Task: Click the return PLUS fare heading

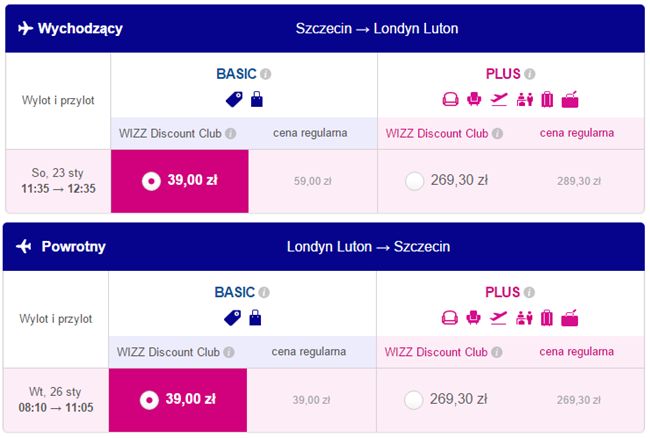Action: click(502, 293)
